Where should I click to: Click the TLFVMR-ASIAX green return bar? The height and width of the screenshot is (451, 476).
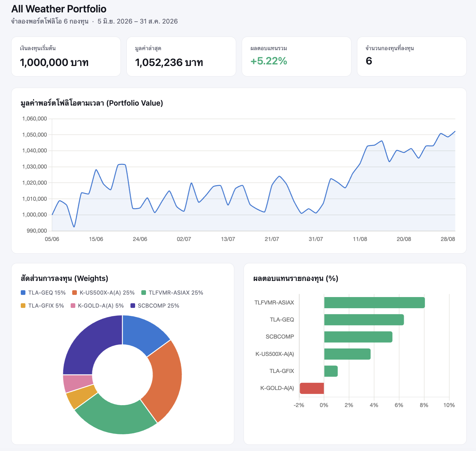[x=374, y=303]
